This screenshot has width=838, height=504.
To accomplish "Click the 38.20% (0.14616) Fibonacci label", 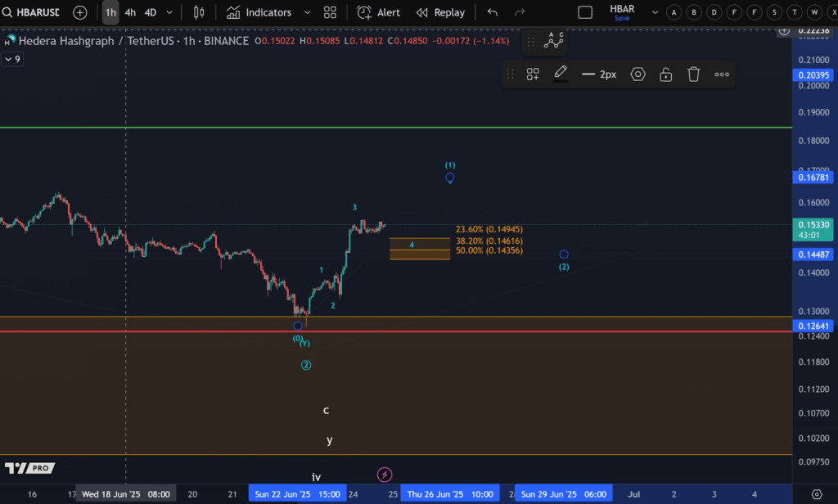I will (x=489, y=241).
